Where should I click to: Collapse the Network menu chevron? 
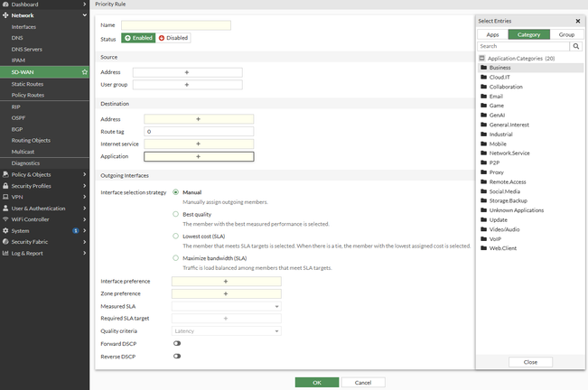(x=84, y=15)
